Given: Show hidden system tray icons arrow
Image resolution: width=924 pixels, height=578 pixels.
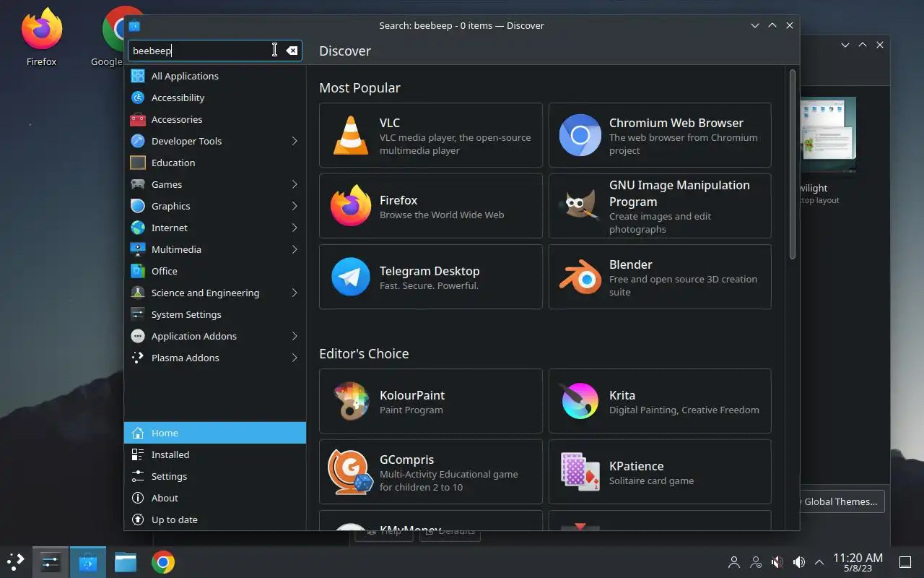Looking at the screenshot, I should [819, 562].
